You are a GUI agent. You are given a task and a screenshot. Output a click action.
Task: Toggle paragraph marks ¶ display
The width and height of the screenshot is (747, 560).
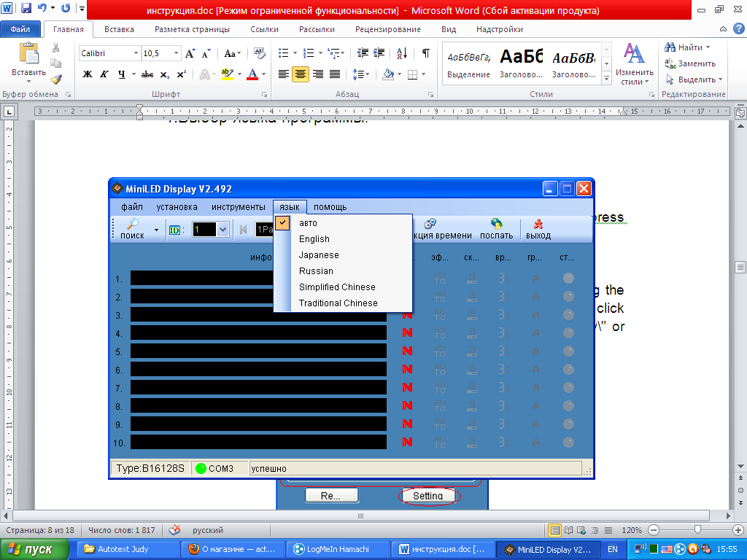click(x=425, y=52)
